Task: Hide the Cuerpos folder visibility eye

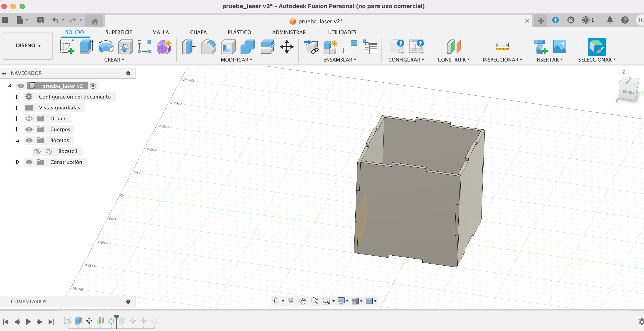Action: click(29, 129)
